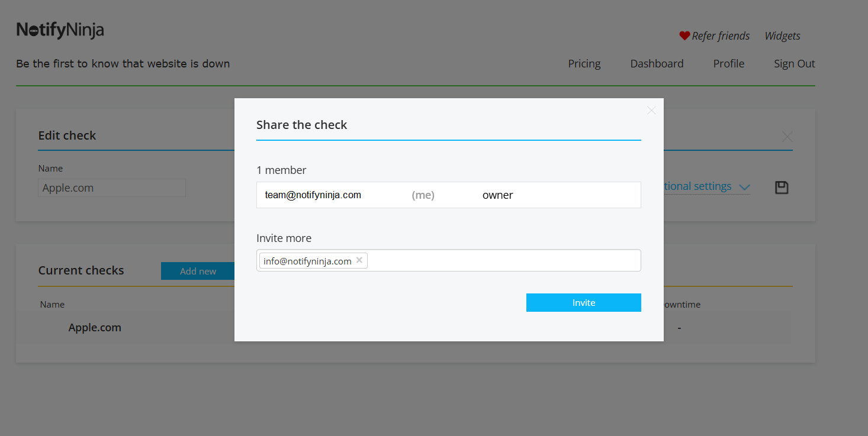
Task: Click the team@notifyninja.com member row
Action: pos(448,195)
